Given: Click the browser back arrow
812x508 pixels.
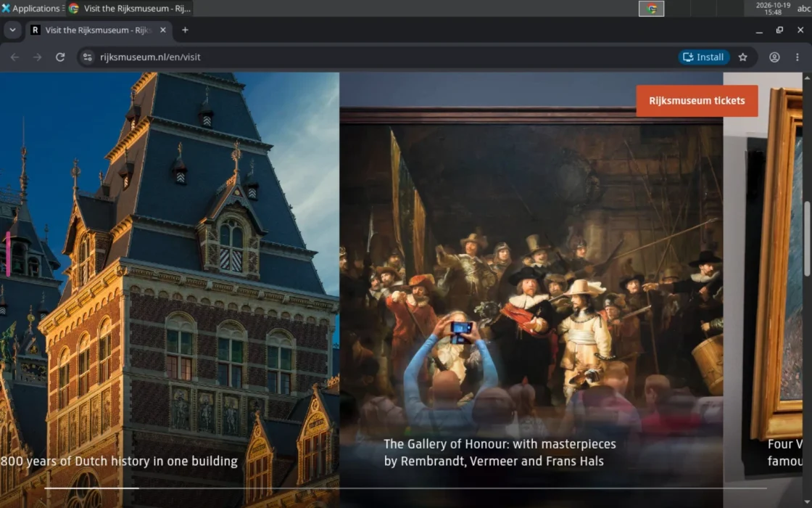Looking at the screenshot, I should click(x=14, y=57).
